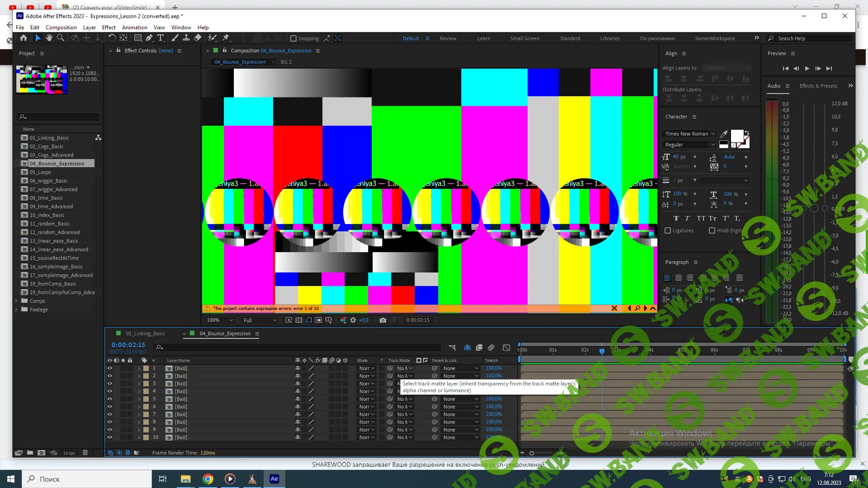The height and width of the screenshot is (488, 868).
Task: Select the Zoom tool in toolbar
Action: [x=60, y=38]
